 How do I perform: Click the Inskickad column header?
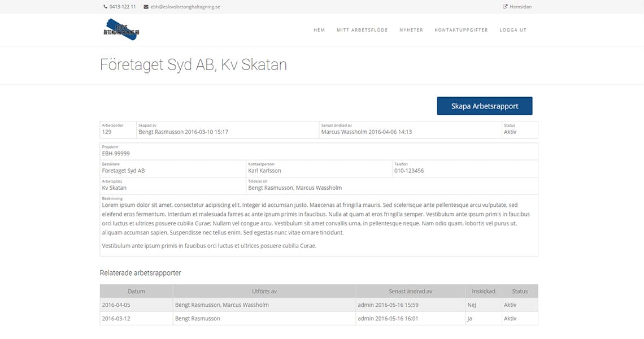pos(483,292)
